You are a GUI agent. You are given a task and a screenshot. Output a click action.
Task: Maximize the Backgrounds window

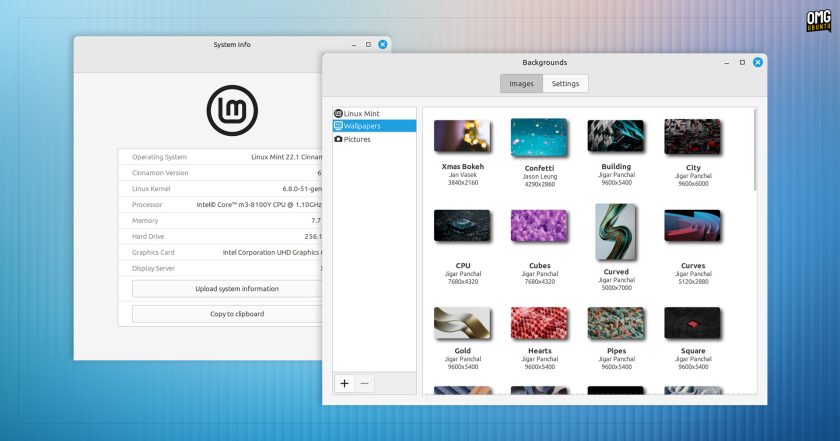coord(742,62)
